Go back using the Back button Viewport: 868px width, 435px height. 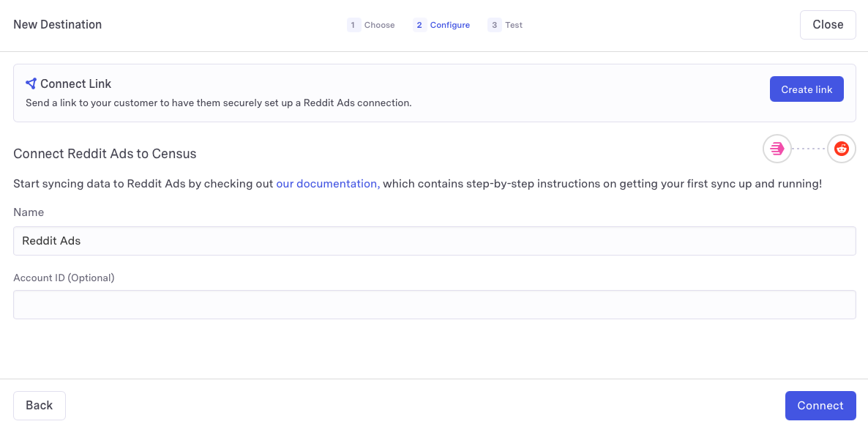40,406
